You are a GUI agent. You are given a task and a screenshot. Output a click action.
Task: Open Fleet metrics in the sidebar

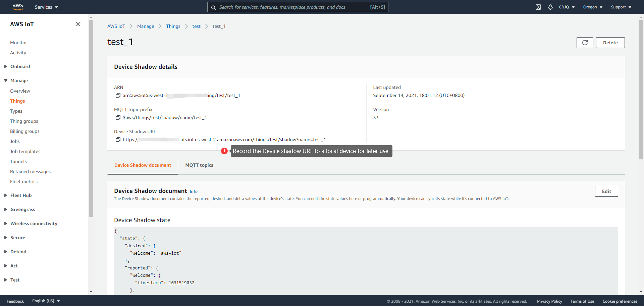point(24,182)
